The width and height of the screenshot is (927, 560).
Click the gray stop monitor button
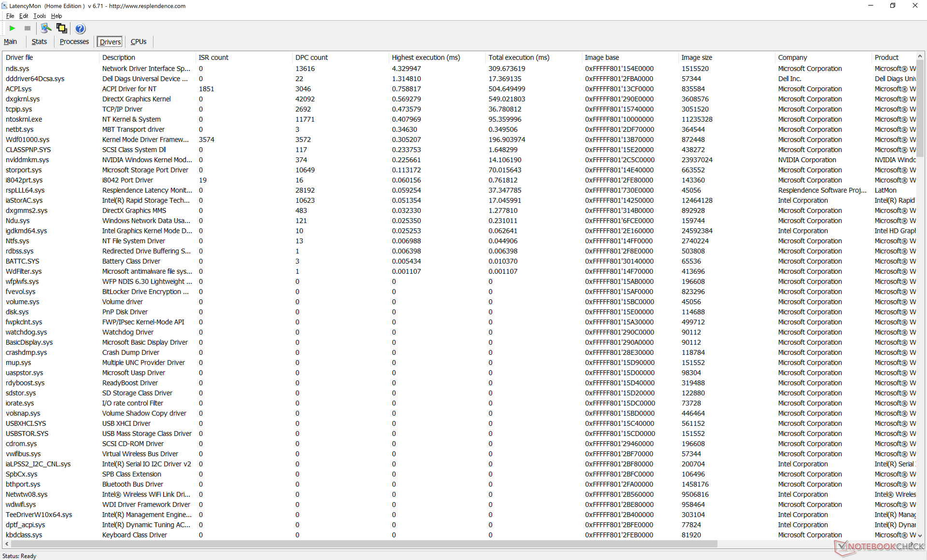pyautogui.click(x=28, y=28)
